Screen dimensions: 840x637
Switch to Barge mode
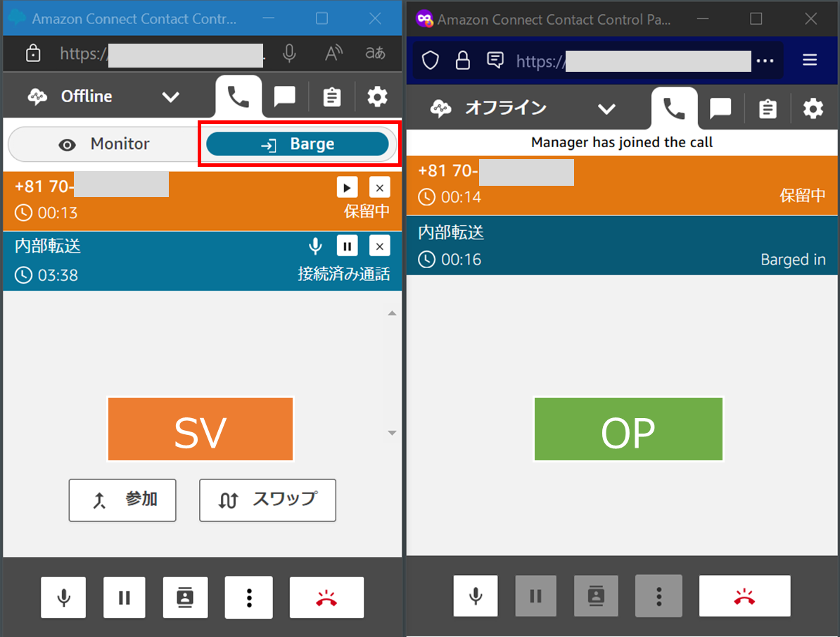pyautogui.click(x=298, y=144)
